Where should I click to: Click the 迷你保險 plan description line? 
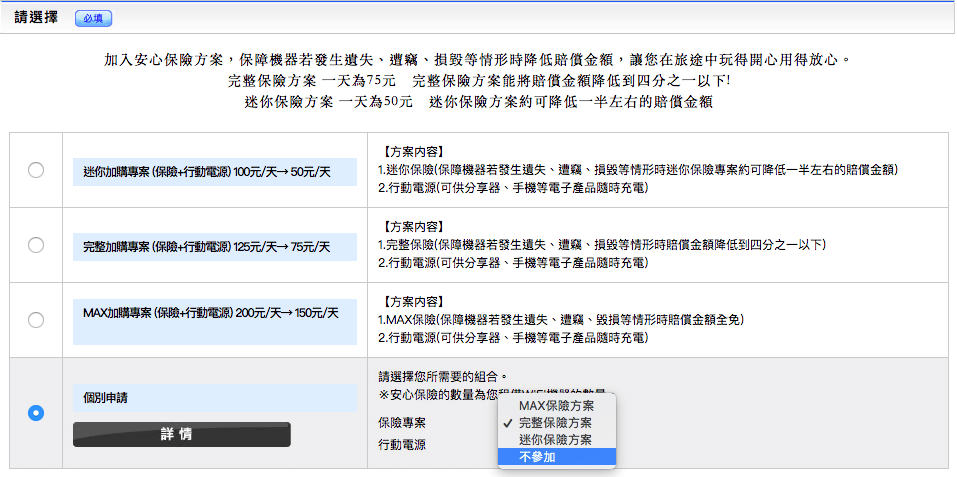click(x=638, y=170)
